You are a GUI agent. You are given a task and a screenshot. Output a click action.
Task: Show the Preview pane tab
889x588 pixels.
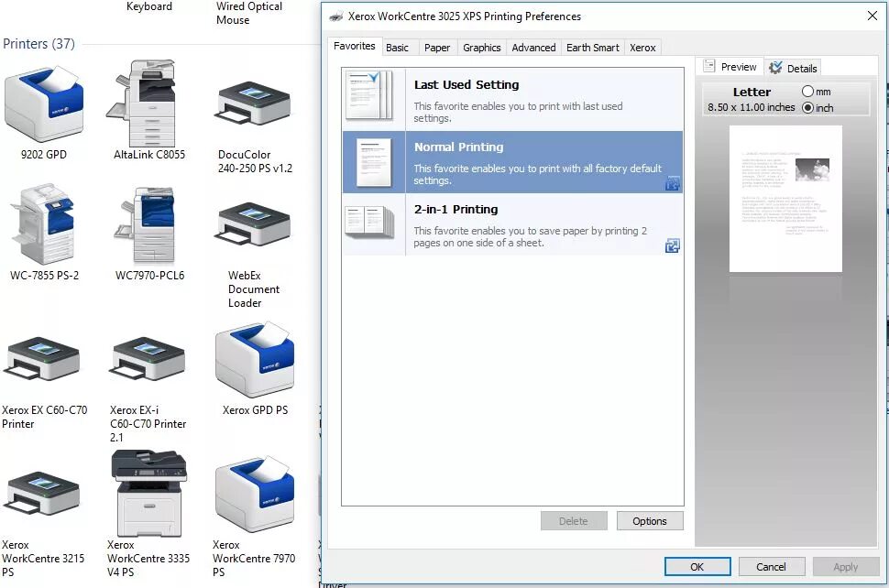click(730, 67)
